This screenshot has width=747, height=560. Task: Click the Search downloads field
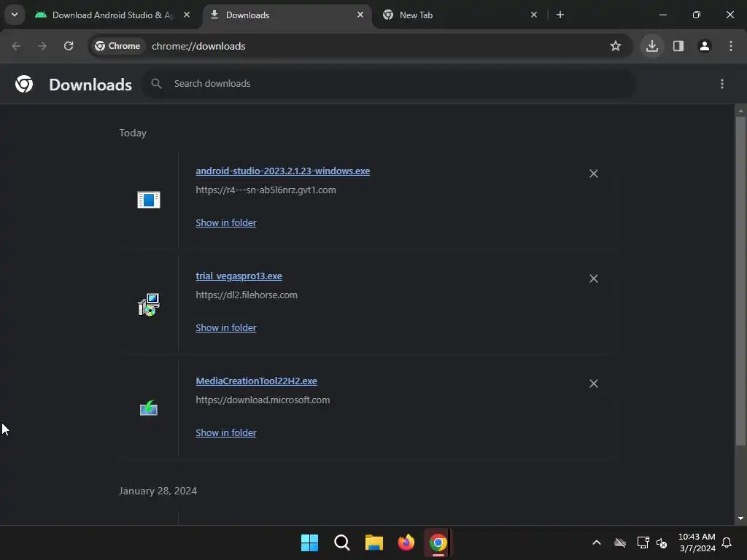pyautogui.click(x=390, y=84)
